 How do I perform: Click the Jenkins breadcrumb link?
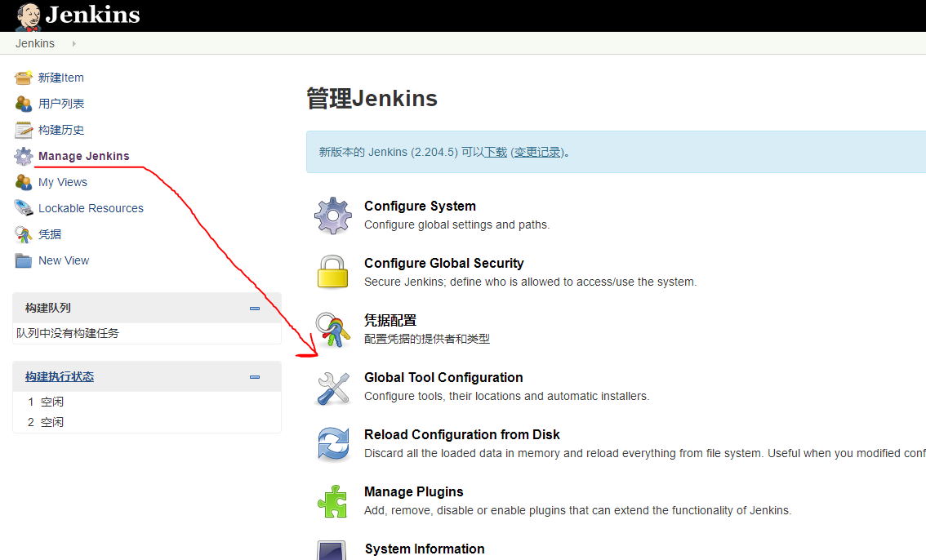pos(35,43)
